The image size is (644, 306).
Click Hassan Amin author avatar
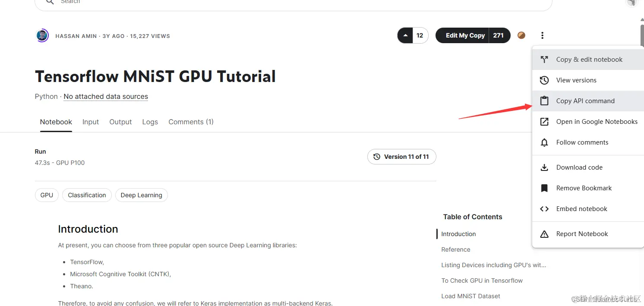point(42,35)
